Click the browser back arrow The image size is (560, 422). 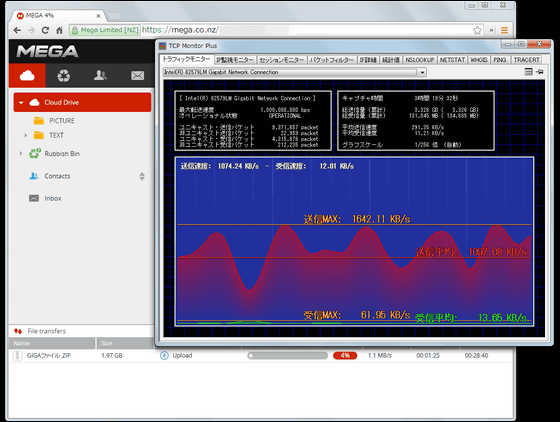click(x=17, y=30)
